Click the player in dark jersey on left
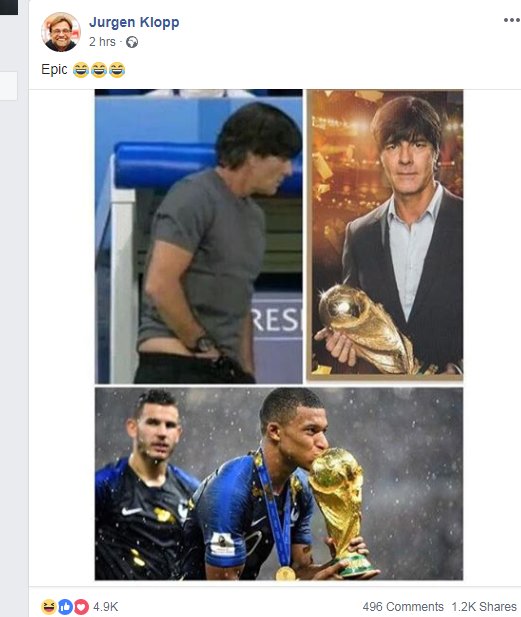The height and width of the screenshot is (617, 521). pyautogui.click(x=146, y=484)
